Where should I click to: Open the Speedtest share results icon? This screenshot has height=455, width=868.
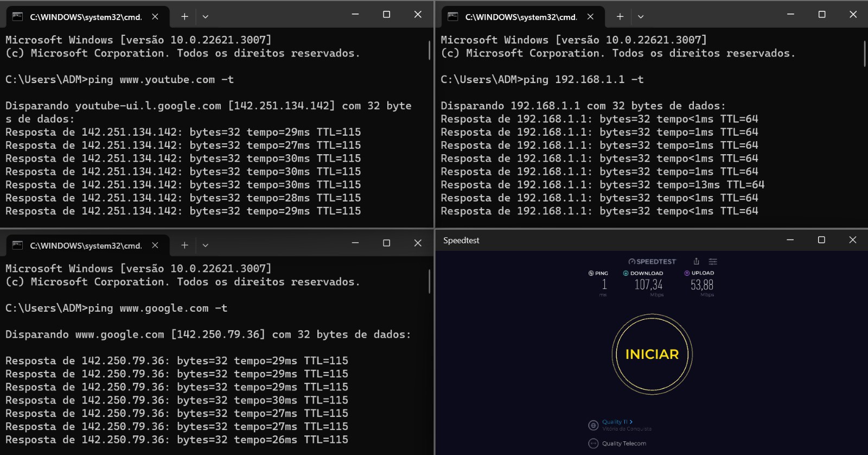coord(696,261)
